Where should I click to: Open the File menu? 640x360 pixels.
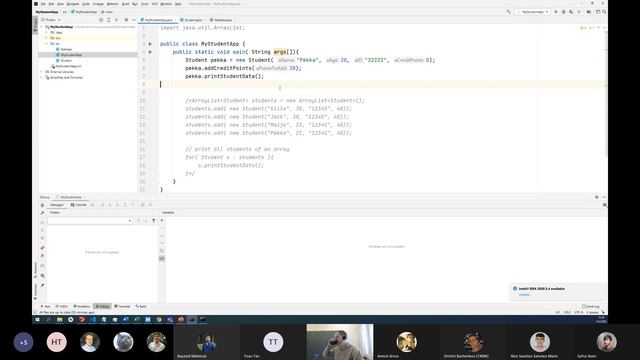43,4
